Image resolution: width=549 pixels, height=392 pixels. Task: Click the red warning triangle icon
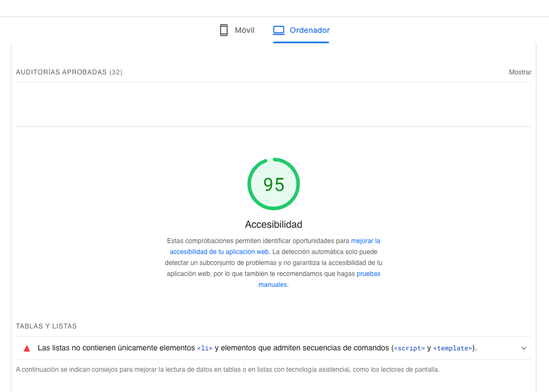(27, 348)
